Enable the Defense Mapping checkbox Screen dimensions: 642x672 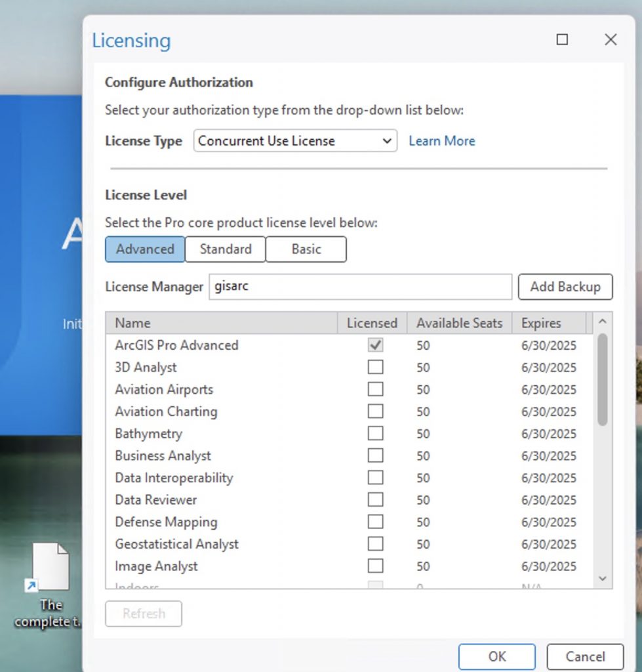coord(376,522)
